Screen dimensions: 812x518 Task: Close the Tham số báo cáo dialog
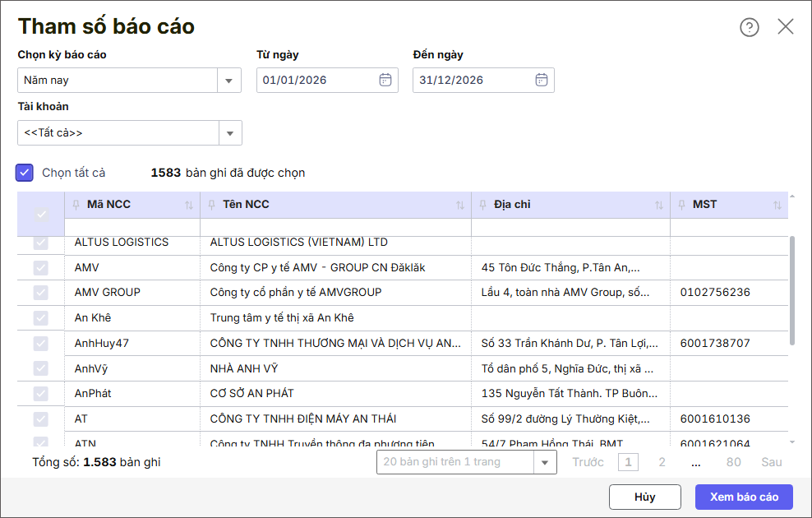click(x=785, y=26)
